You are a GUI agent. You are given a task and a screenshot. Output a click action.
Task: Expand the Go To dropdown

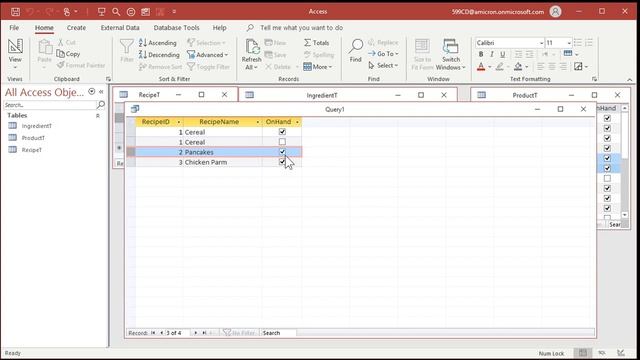pyautogui.click(x=383, y=53)
